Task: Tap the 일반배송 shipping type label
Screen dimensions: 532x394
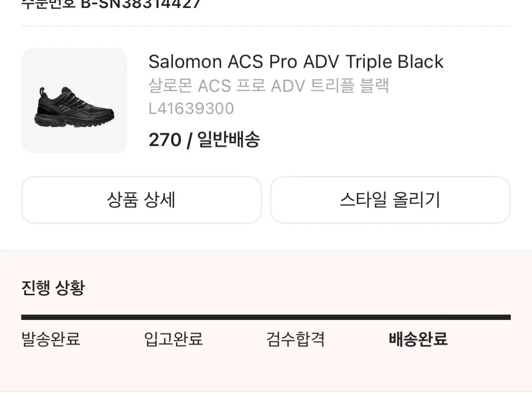Action: (228, 140)
